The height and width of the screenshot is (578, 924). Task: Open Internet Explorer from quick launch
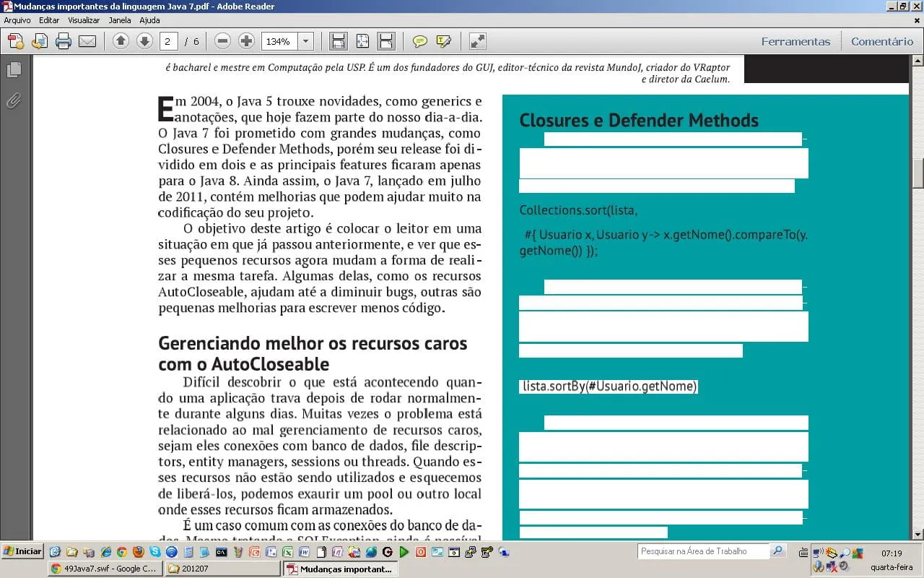pos(105,552)
